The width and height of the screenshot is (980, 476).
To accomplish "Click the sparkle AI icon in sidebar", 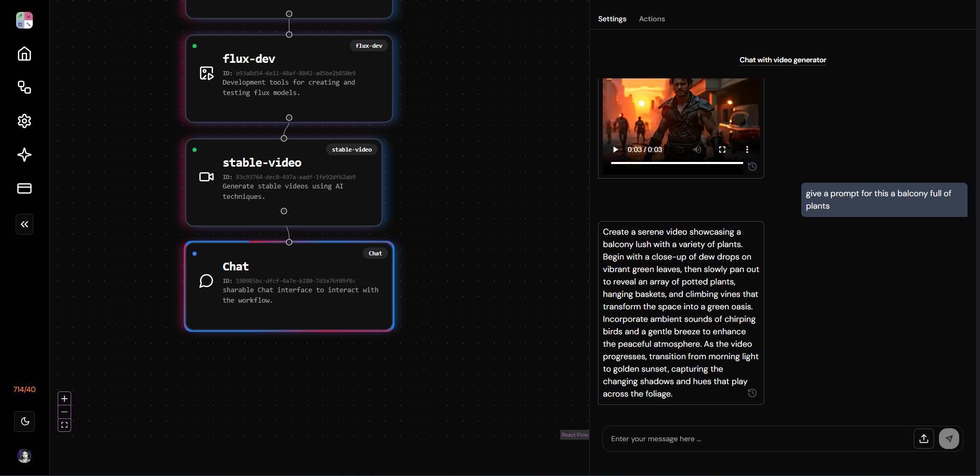I will click(24, 155).
